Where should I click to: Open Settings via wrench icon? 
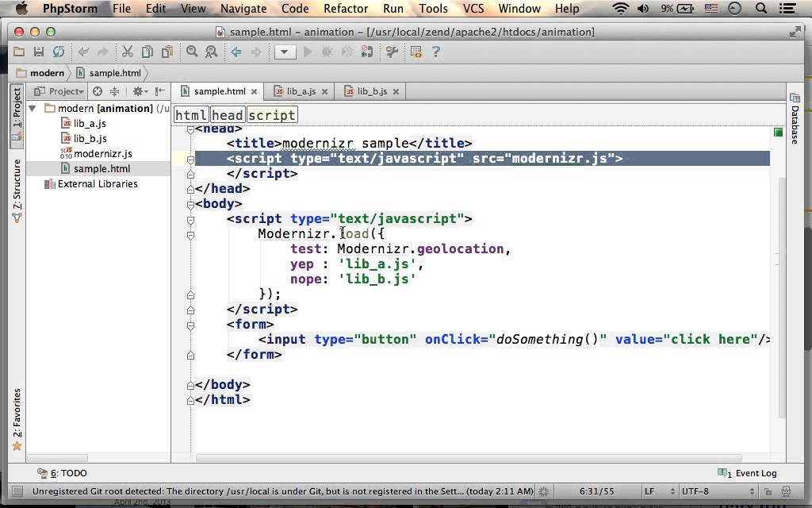(x=392, y=52)
